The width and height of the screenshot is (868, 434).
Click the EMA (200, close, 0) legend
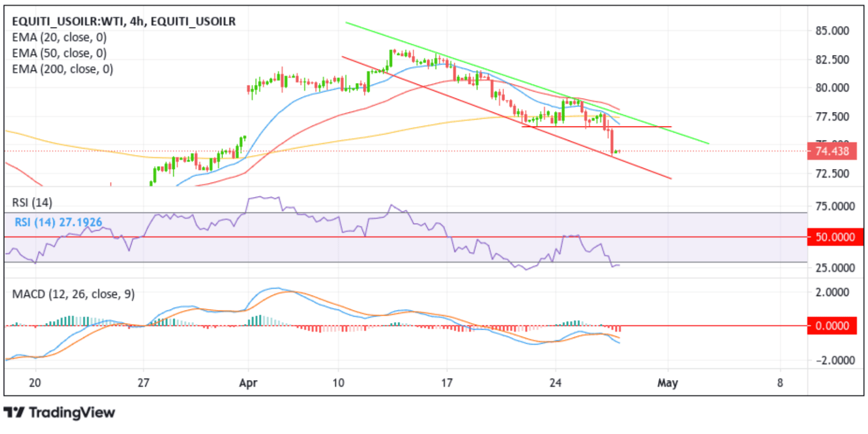tap(62, 69)
